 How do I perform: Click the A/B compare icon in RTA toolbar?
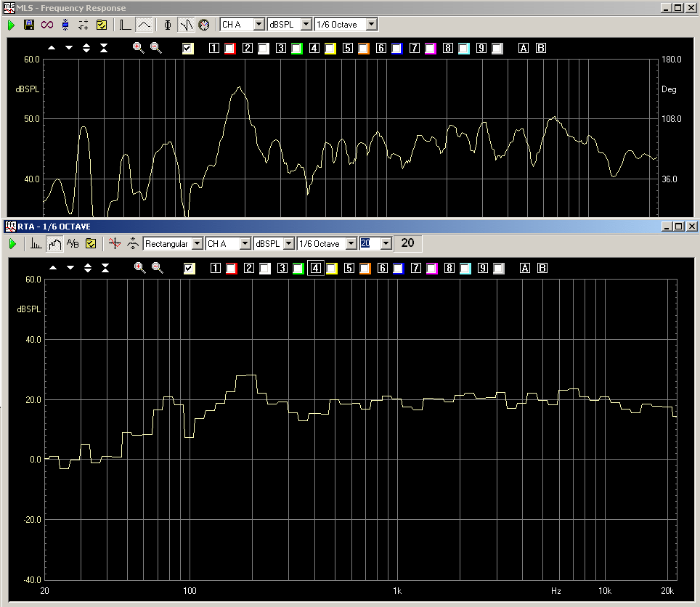pos(73,244)
